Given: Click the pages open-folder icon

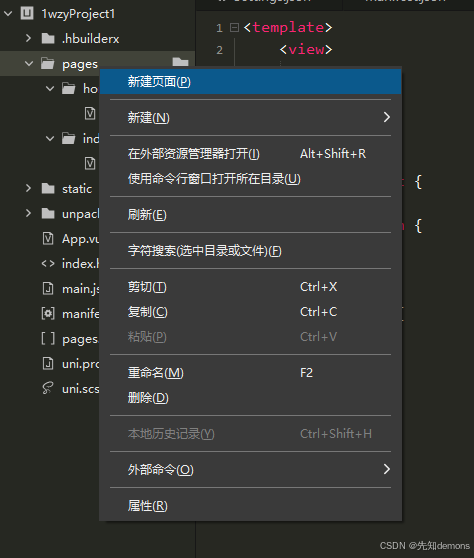Looking at the screenshot, I should (48, 64).
